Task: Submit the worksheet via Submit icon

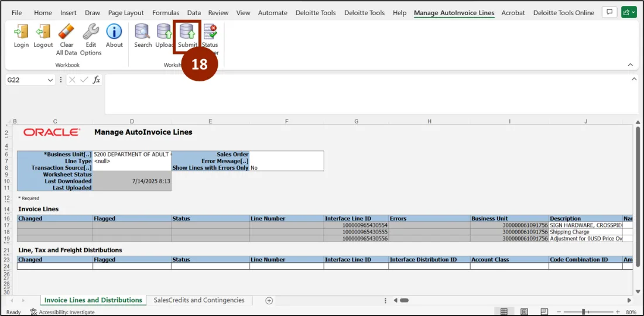Action: coord(187,32)
